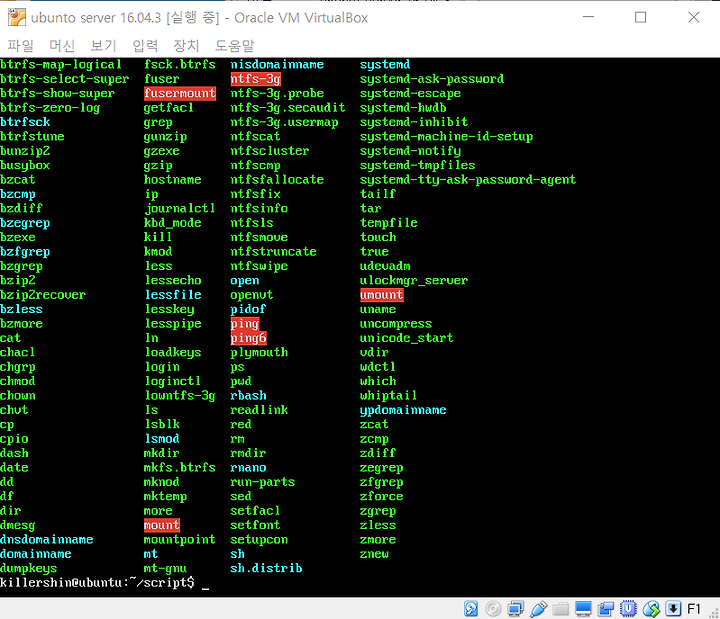Toggle the mouse integration status icon

[651, 608]
